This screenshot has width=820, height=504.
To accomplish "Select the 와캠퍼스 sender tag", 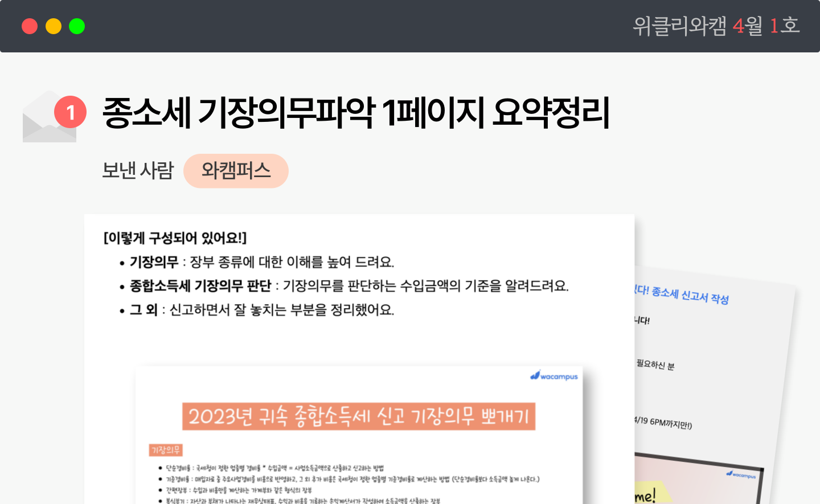I will point(236,171).
